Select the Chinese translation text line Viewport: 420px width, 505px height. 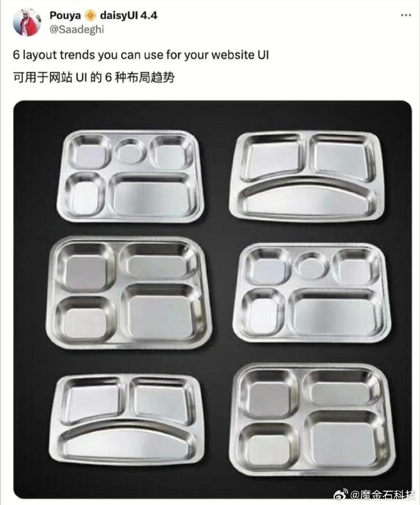94,78
